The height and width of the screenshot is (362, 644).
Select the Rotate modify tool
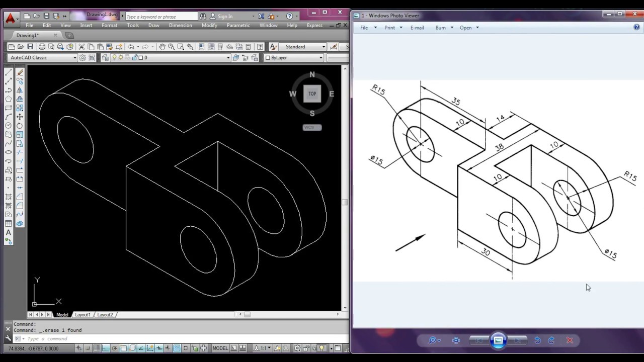tap(20, 126)
